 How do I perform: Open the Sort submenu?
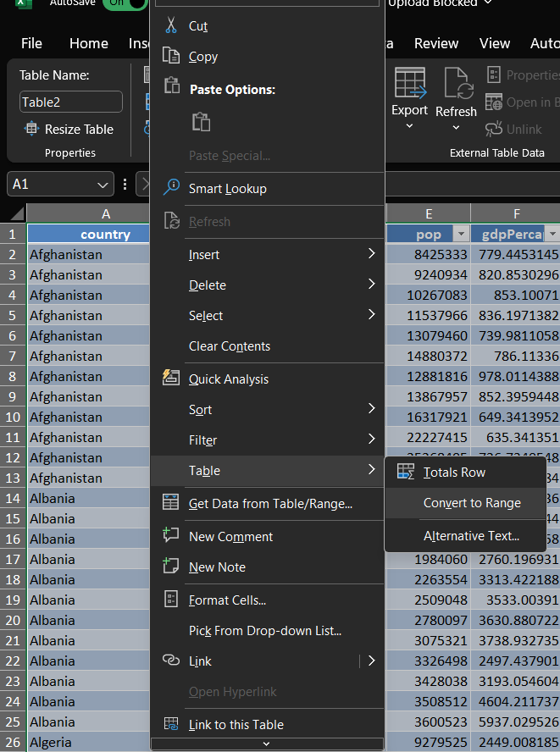click(x=200, y=410)
